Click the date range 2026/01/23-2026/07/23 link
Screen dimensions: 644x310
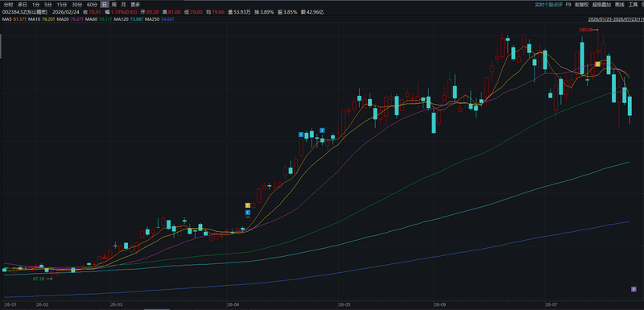tap(616, 19)
